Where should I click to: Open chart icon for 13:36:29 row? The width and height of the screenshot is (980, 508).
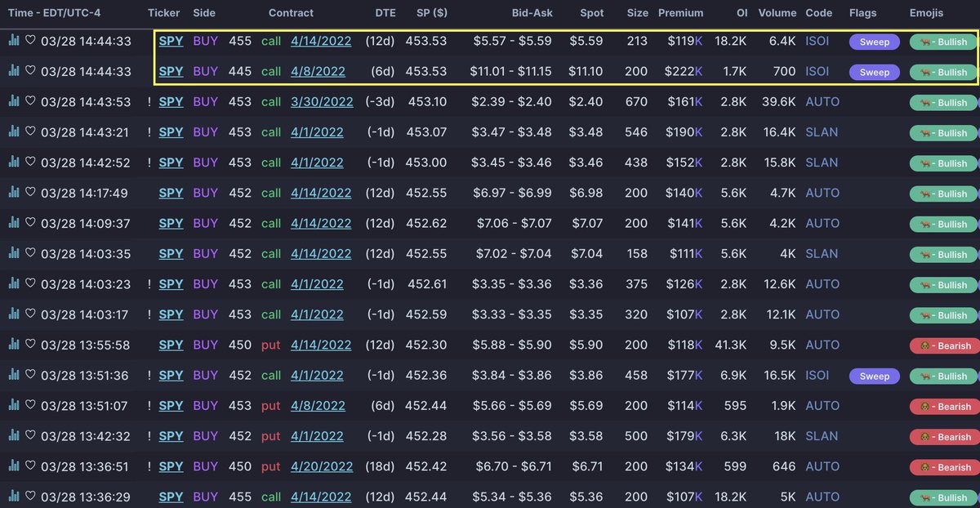[14, 497]
